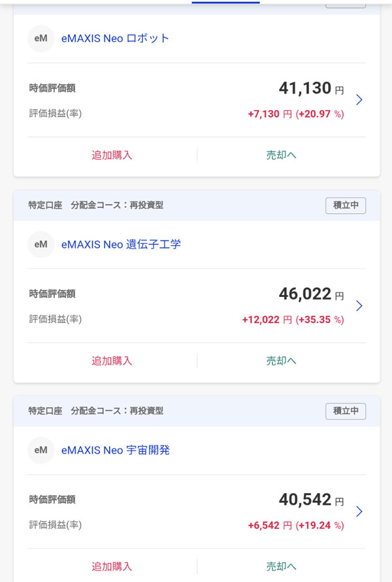Tap the 積立中 badge on the 遺伝子工学 card

[346, 205]
